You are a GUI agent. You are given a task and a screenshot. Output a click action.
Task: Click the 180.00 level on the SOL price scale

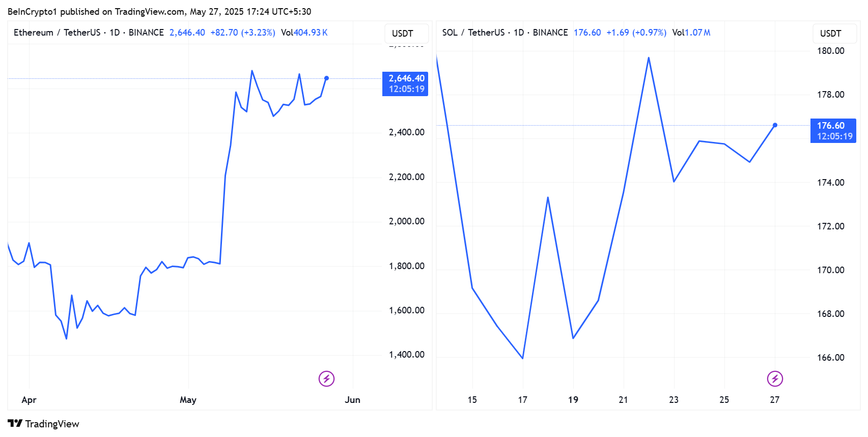830,51
